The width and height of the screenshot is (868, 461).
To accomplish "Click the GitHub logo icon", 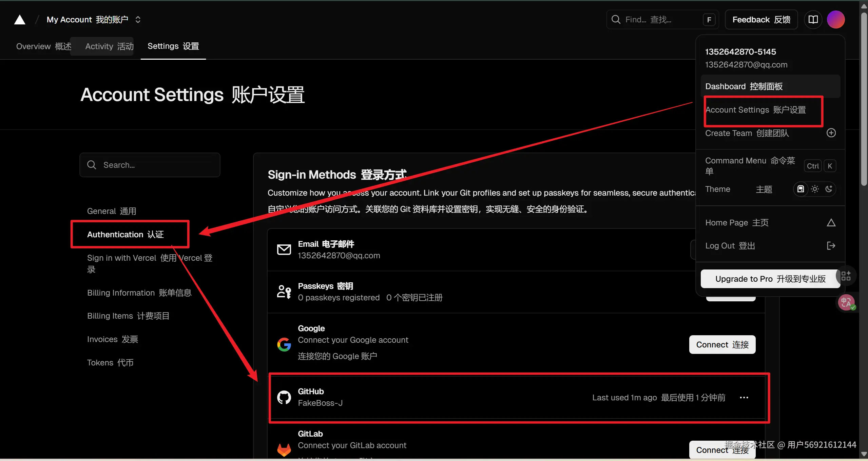I will (284, 397).
